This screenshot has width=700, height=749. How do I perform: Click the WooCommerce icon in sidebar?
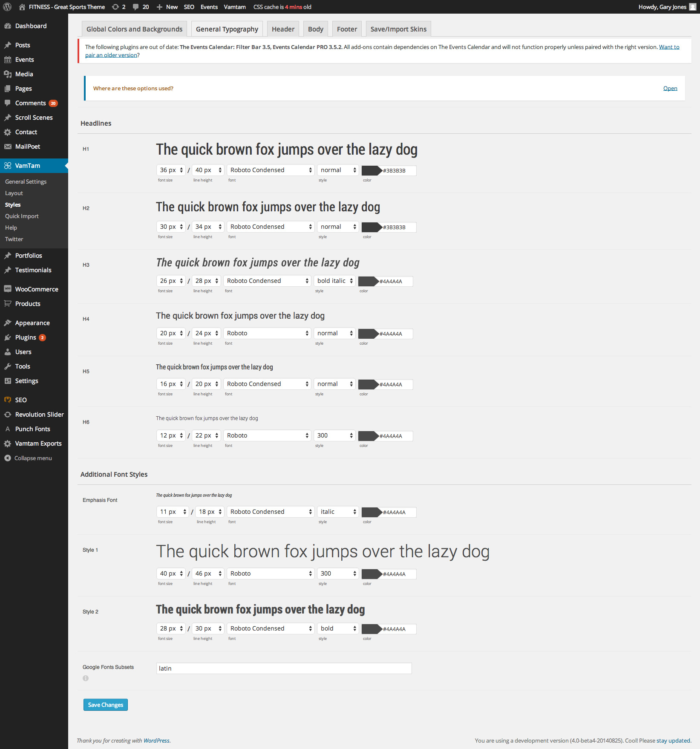(8, 289)
